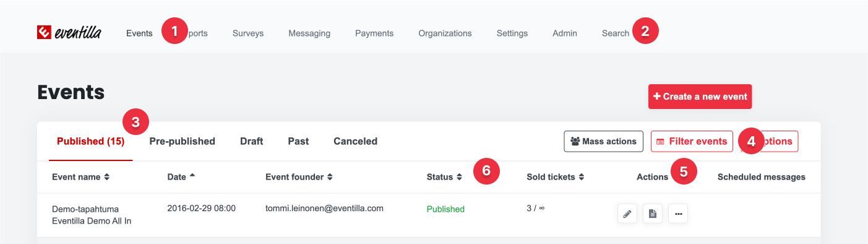Open the three-dots more actions menu

(678, 214)
